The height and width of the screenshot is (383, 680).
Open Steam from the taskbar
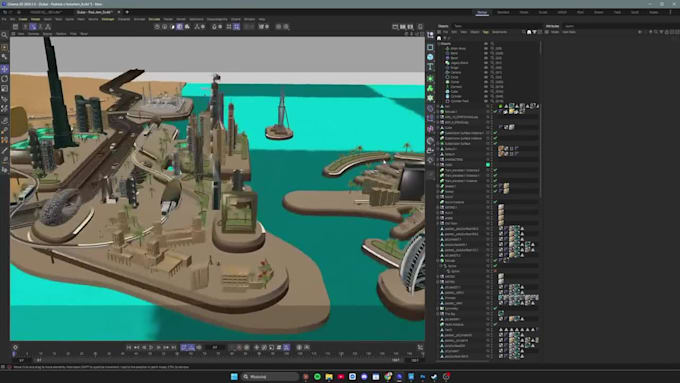434,376
